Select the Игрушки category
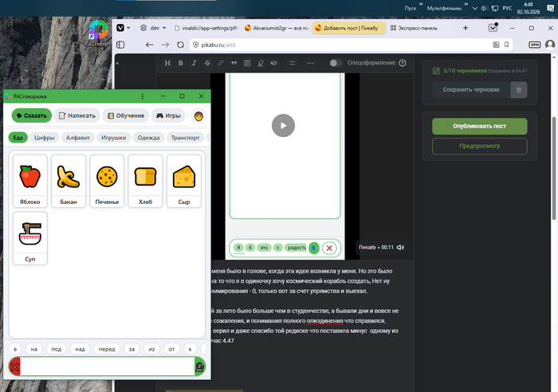 click(x=114, y=138)
